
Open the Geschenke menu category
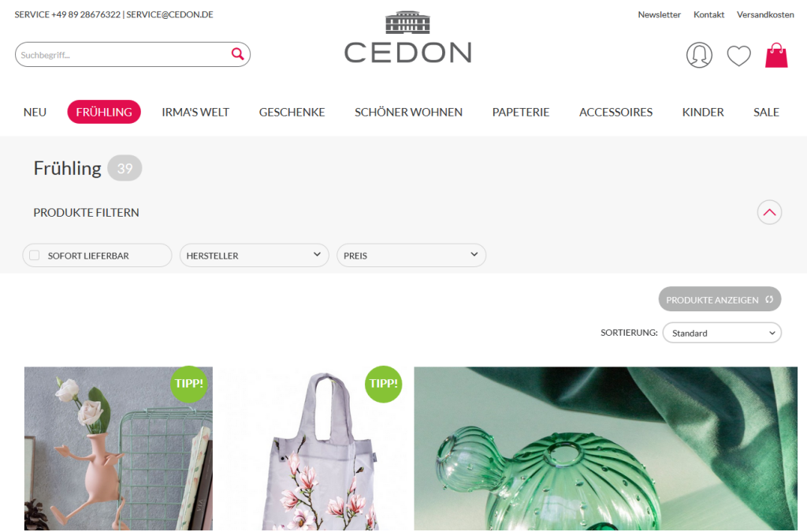292,112
